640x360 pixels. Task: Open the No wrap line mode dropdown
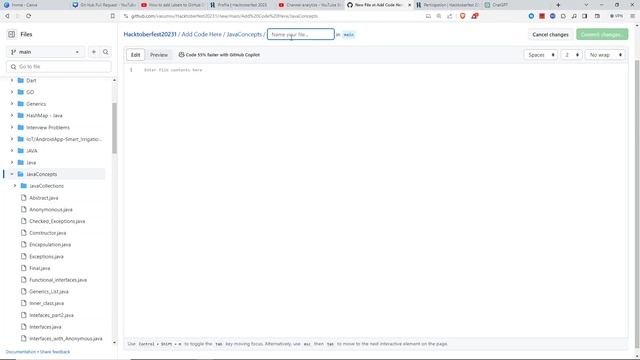coord(605,55)
